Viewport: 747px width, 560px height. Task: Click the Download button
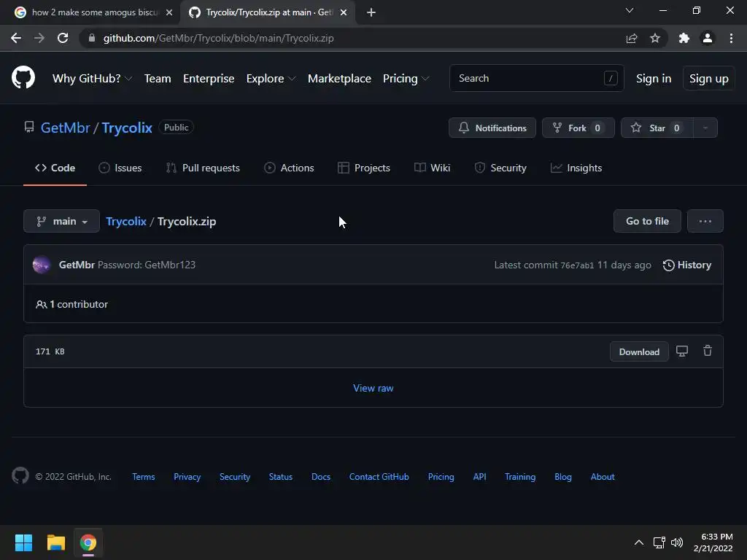[639, 351]
